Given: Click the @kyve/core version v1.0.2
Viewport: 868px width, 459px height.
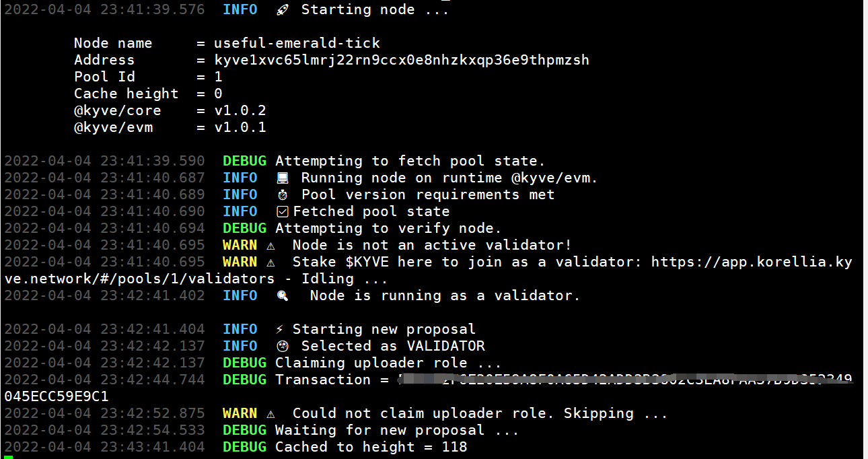Looking at the screenshot, I should point(240,111).
